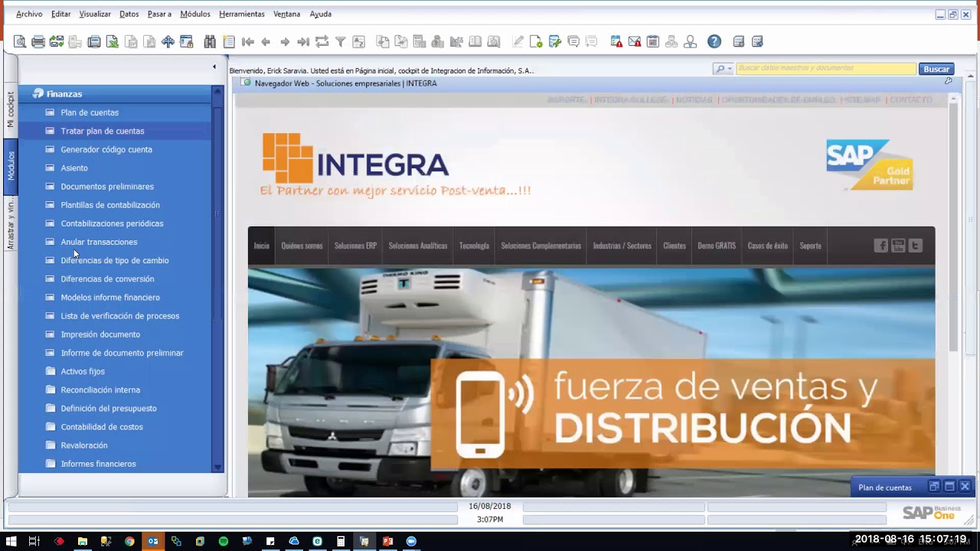The height and width of the screenshot is (551, 980).
Task: Collapse the main menu panel arrow
Action: [214, 67]
